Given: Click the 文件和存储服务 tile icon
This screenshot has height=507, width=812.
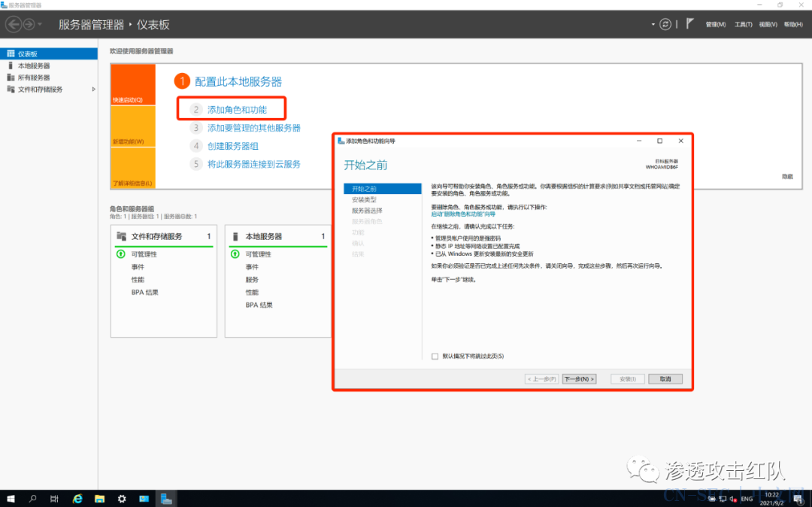Looking at the screenshot, I should [x=121, y=236].
